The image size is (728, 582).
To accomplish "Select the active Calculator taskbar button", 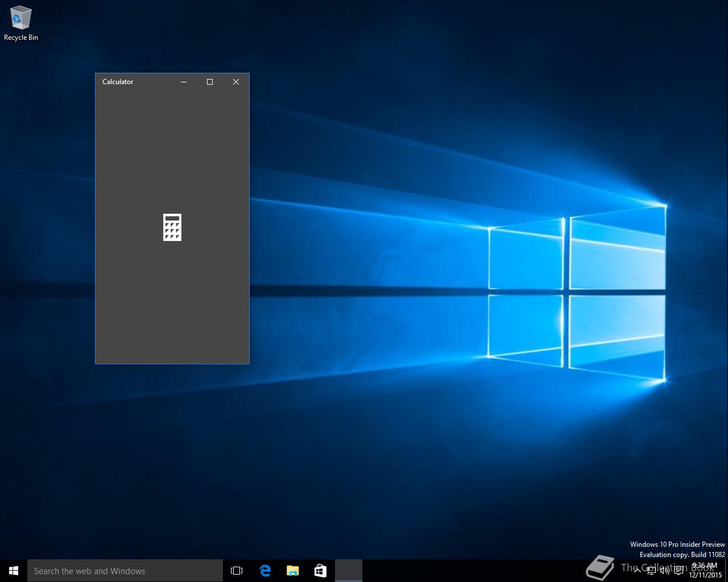I will 349,571.
